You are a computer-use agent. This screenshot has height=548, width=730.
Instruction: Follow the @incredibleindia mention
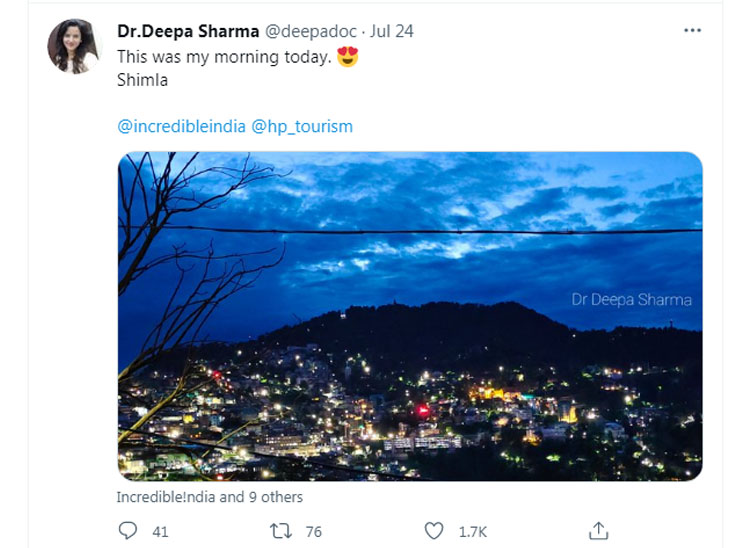click(182, 126)
